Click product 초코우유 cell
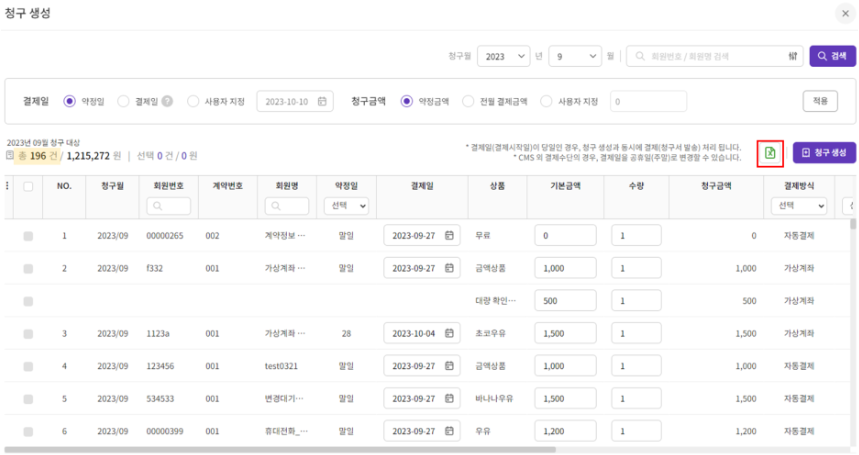 click(x=490, y=333)
